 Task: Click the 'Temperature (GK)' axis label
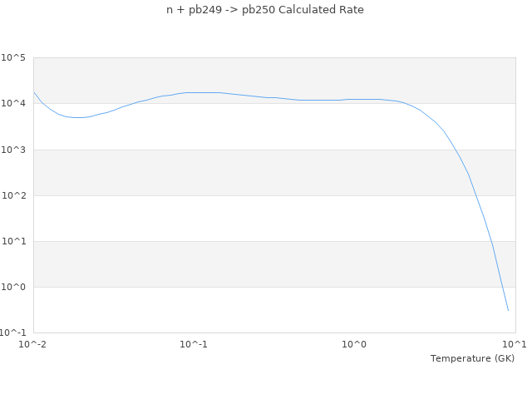[472, 358]
